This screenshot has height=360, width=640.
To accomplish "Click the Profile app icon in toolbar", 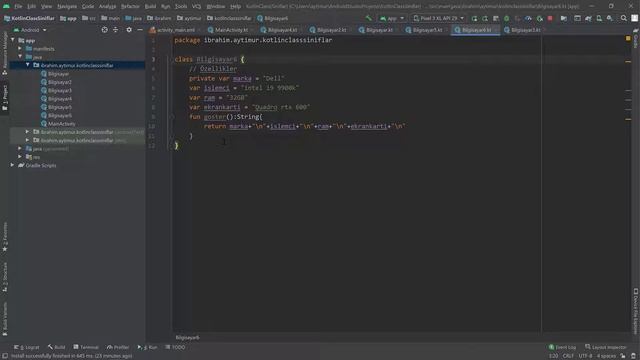I will (x=528, y=18).
